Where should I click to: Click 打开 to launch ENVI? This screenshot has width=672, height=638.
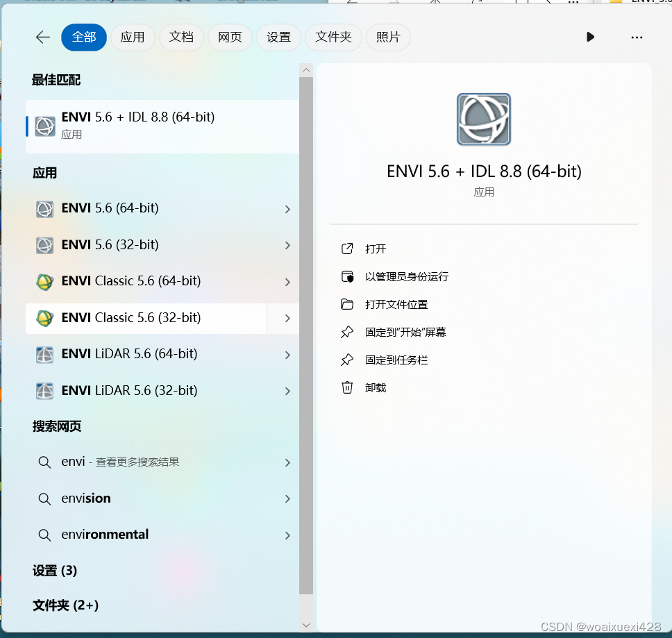[376, 249]
